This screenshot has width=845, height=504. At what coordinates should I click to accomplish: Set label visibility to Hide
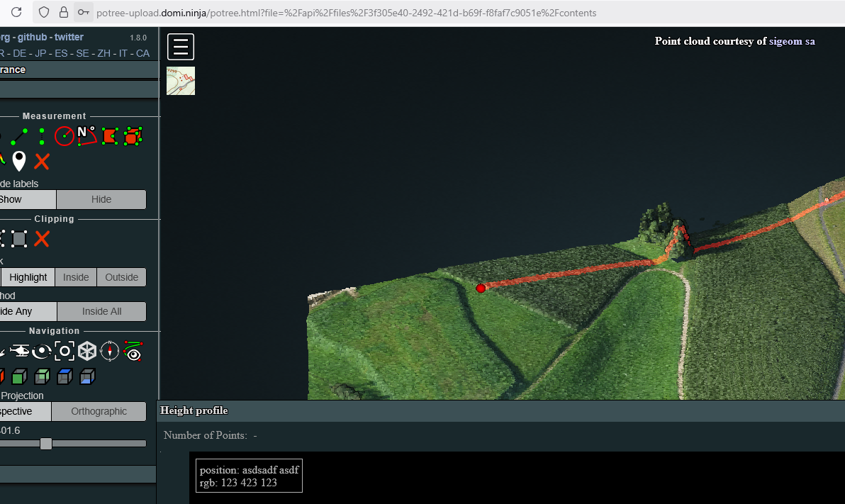pos(101,199)
